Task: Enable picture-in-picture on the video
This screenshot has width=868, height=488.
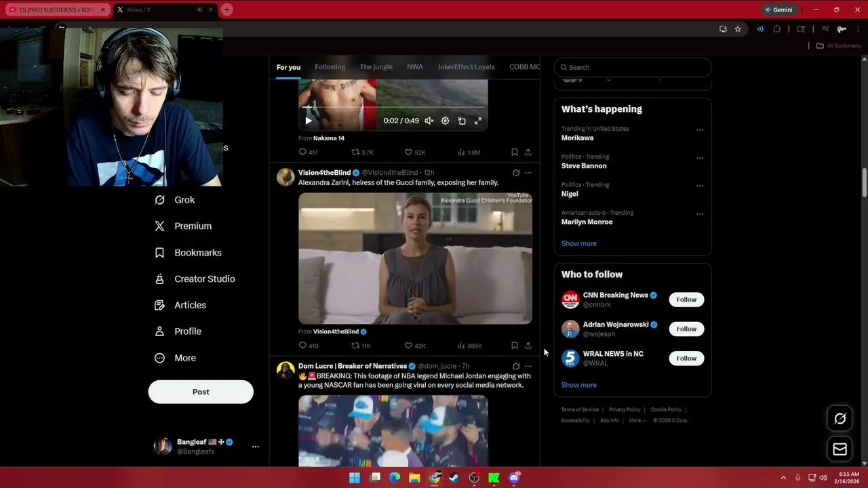Action: [x=462, y=121]
